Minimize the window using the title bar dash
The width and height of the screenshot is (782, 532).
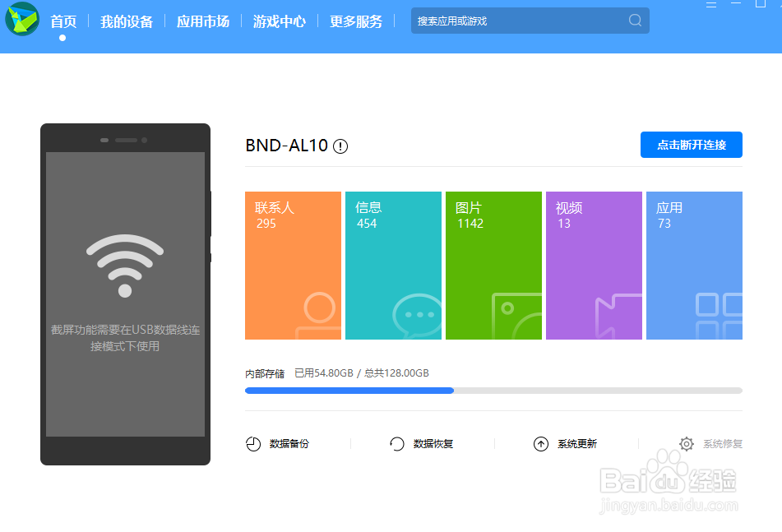tap(736, 3)
